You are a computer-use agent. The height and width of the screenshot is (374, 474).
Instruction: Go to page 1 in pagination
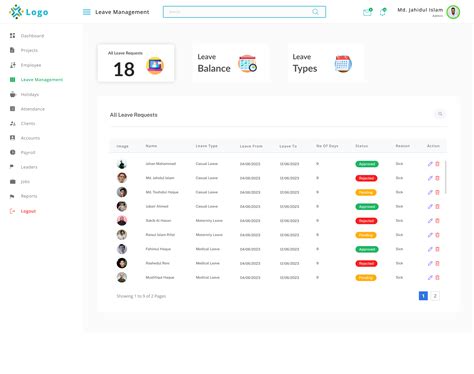[x=423, y=296]
